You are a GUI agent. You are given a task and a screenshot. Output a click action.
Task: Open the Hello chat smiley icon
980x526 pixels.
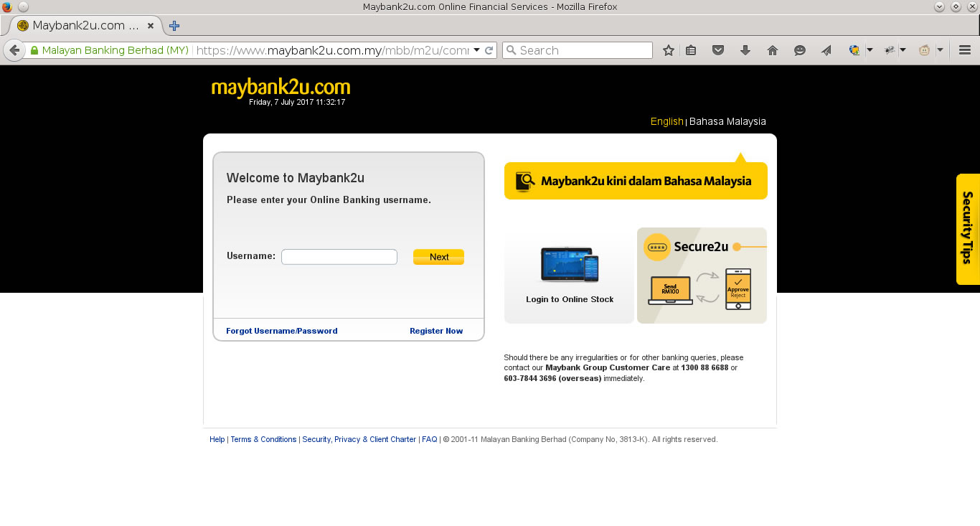(800, 50)
